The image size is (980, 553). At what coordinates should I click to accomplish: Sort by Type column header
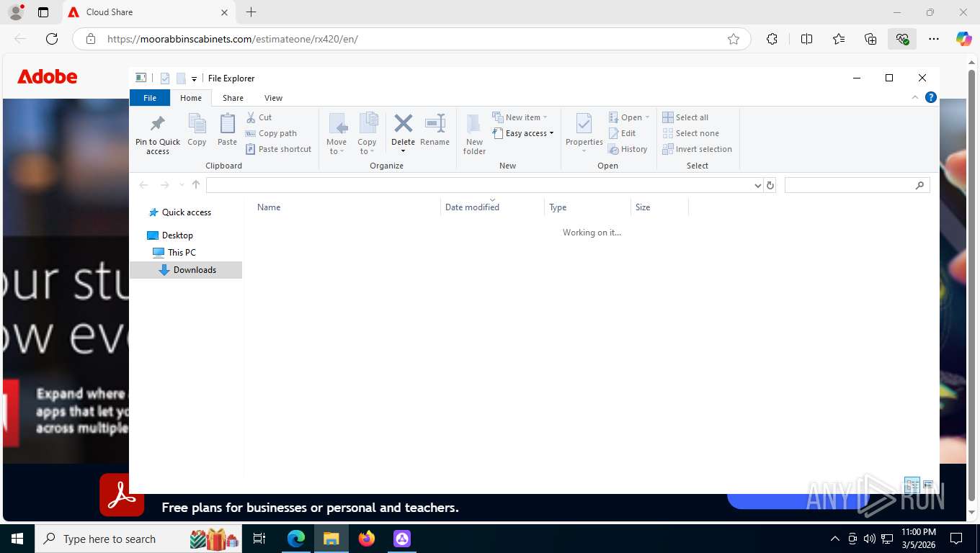[587, 207]
